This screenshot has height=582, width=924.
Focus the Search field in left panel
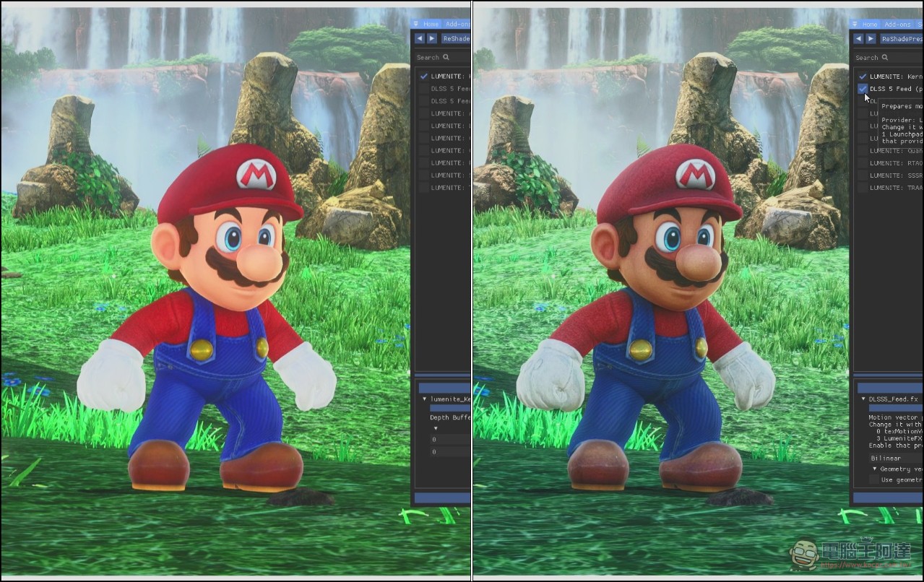[442, 57]
